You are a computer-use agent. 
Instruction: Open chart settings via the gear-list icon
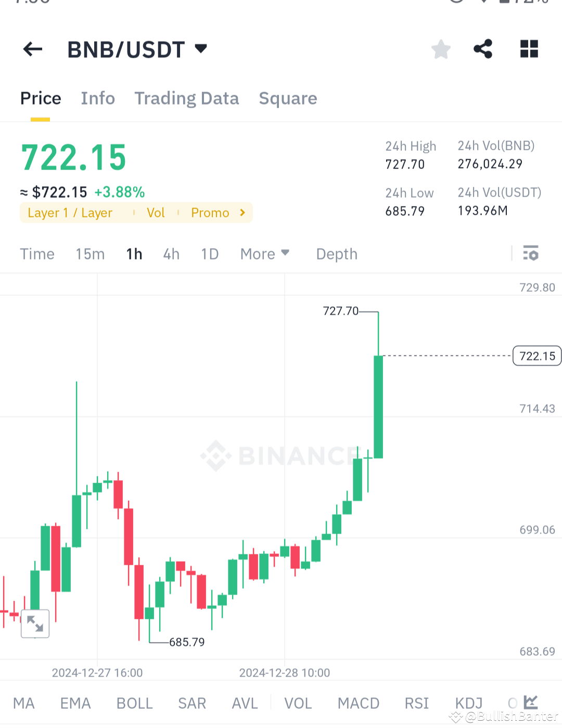point(531,254)
